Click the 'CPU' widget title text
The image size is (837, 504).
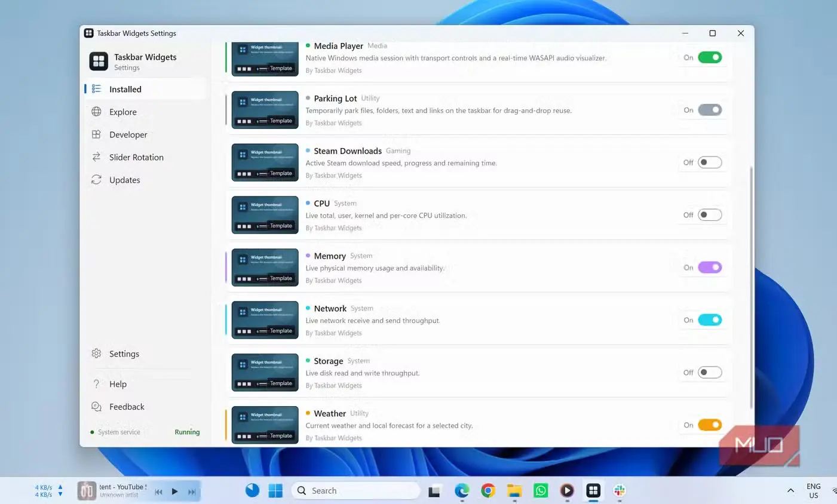click(x=322, y=204)
